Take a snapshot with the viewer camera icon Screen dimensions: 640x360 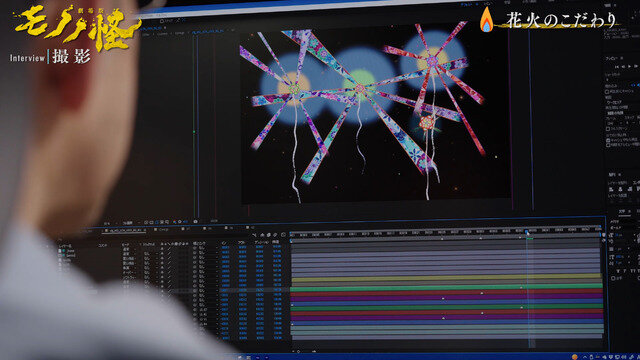click(x=196, y=222)
